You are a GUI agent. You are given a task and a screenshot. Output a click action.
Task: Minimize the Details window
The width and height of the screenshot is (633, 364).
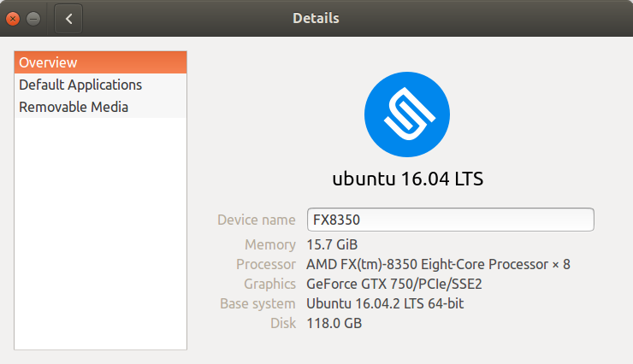33,19
